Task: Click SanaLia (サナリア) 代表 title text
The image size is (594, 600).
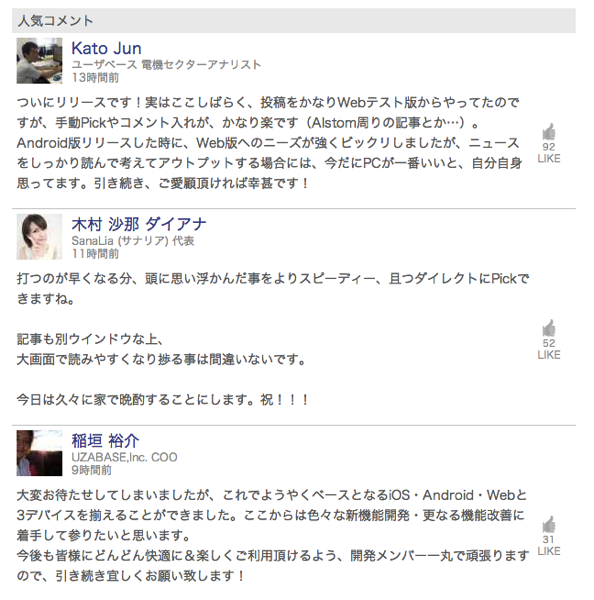Action: 133,241
